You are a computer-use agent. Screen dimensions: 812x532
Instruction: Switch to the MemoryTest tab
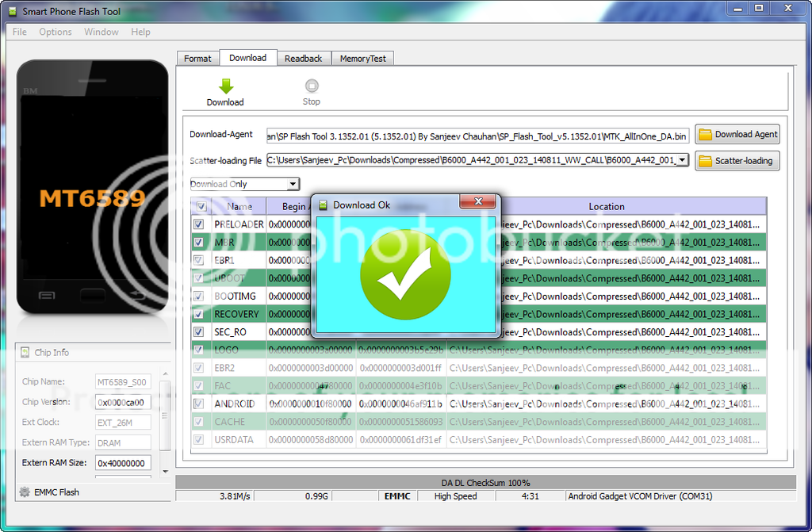point(362,59)
